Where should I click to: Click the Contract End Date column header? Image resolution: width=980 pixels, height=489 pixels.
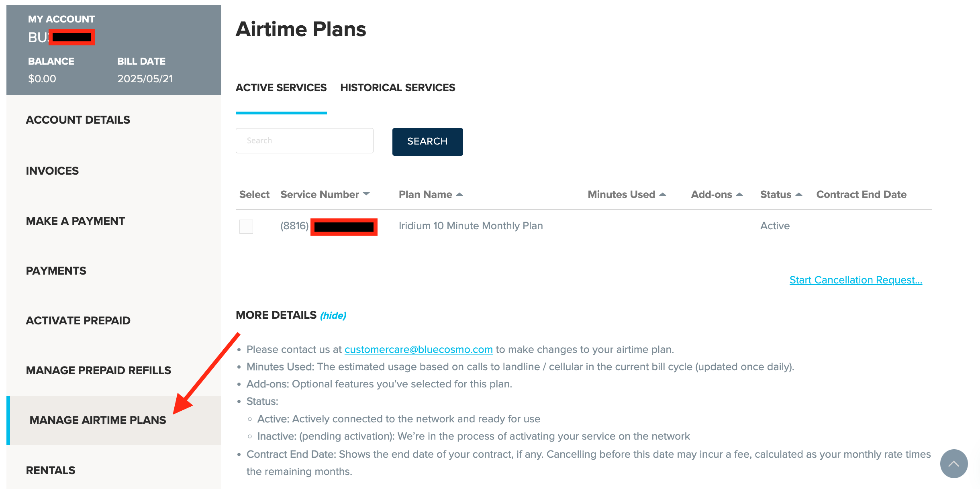click(x=861, y=194)
